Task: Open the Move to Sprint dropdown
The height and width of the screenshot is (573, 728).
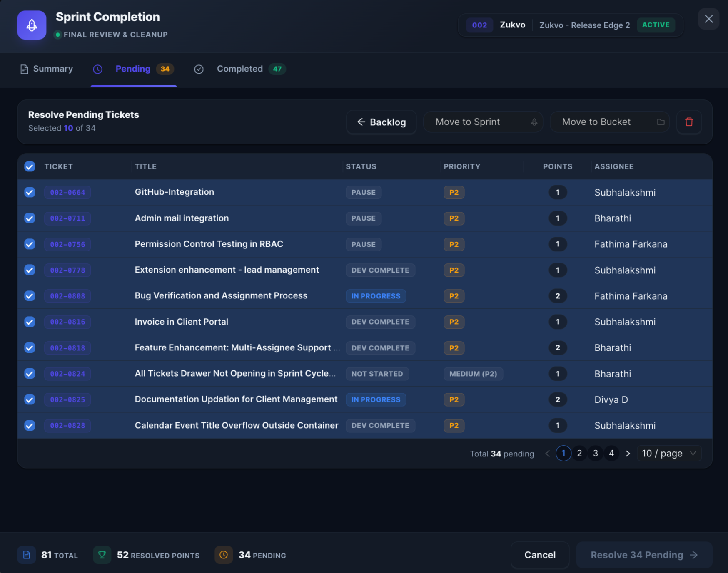Action: tap(483, 122)
